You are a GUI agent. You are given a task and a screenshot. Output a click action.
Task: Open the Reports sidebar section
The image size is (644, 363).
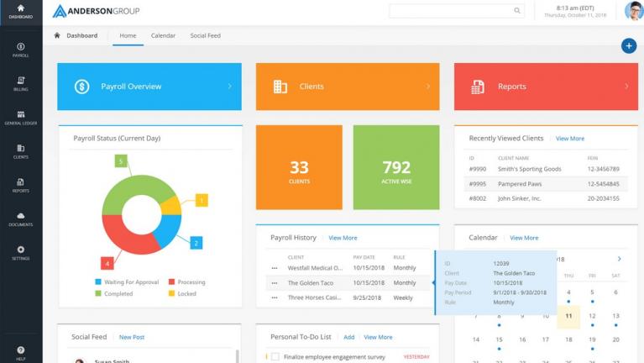click(20, 185)
